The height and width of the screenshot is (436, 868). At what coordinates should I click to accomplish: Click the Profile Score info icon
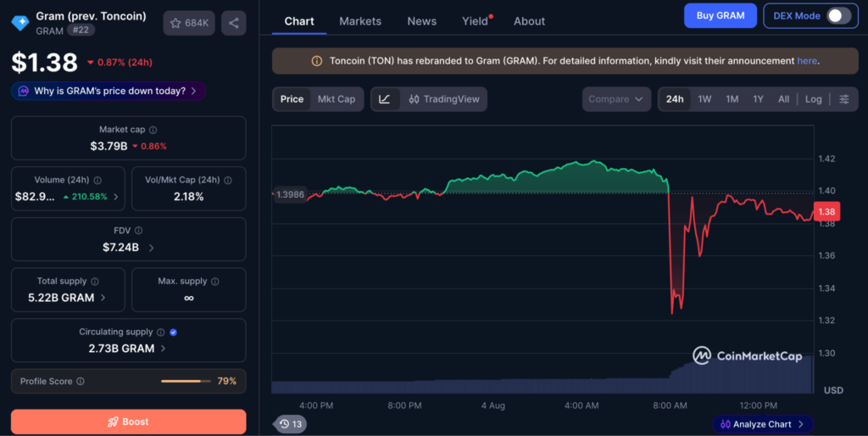[x=81, y=381]
